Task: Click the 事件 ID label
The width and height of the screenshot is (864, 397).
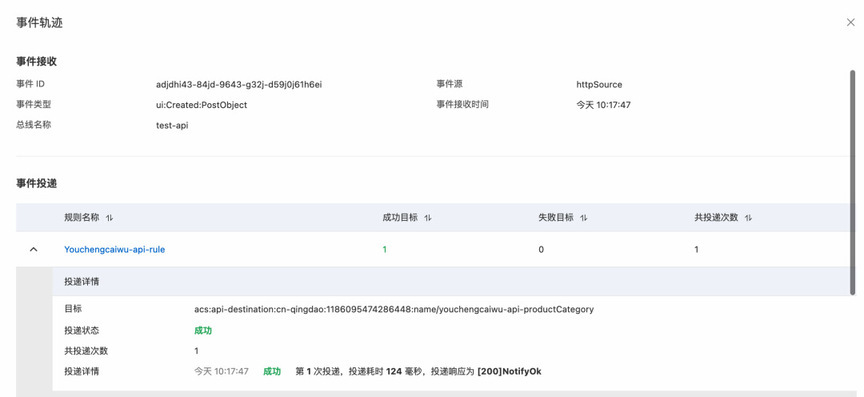Action: (x=30, y=84)
